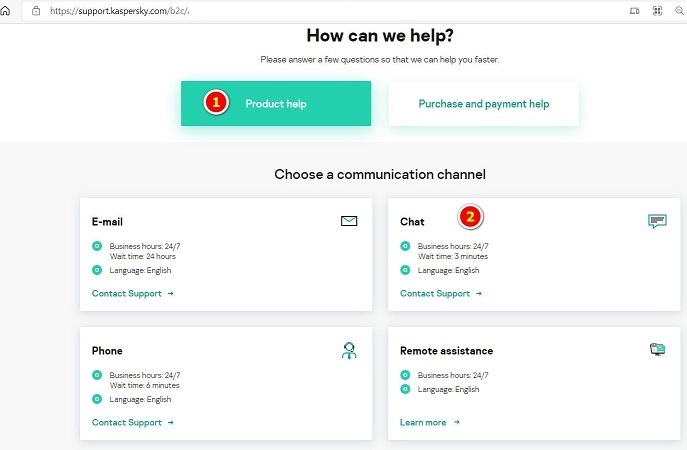The height and width of the screenshot is (450, 687).
Task: Click the Phone card heading
Action: click(x=107, y=351)
